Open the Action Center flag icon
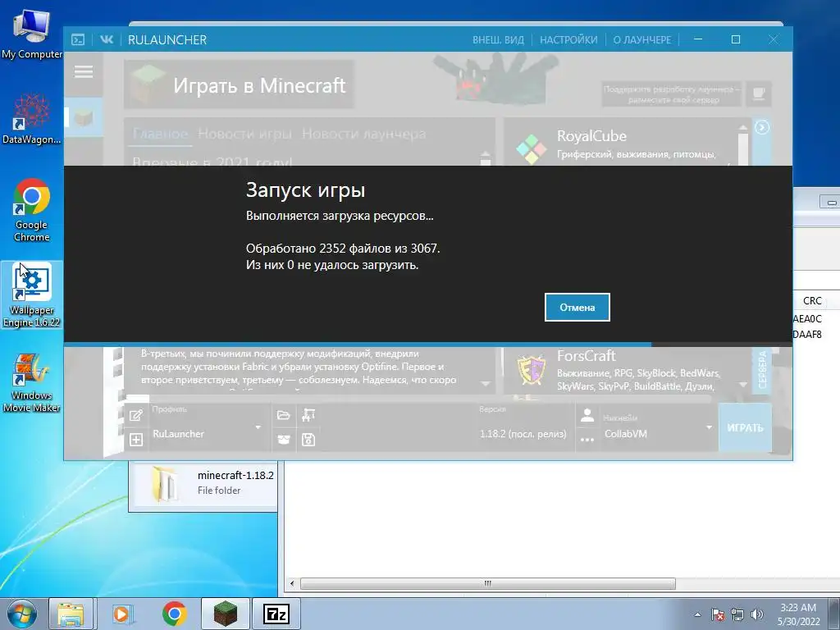The image size is (840, 630). (718, 614)
